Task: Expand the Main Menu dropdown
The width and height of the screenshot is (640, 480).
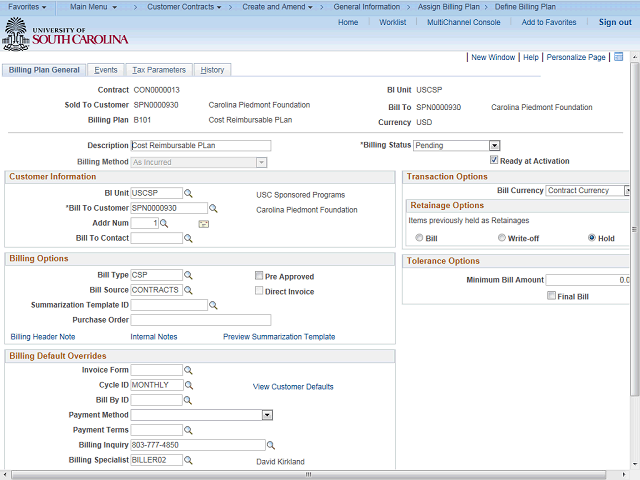Action: pyautogui.click(x=93, y=7)
